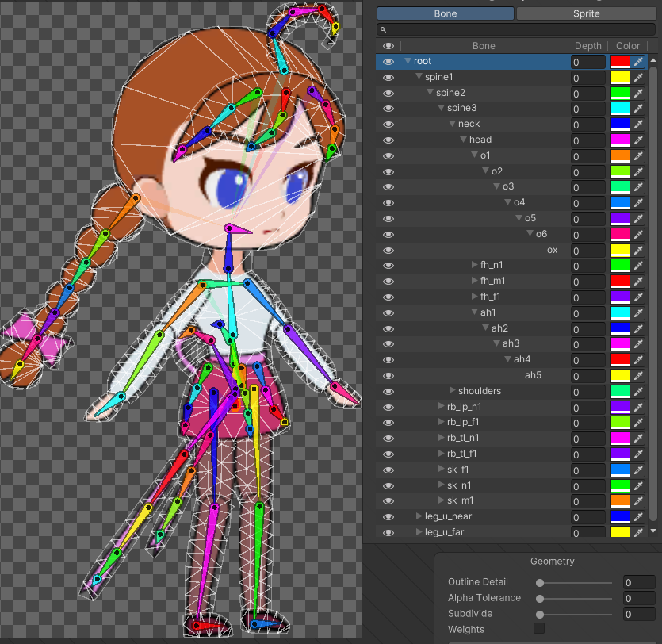Open the color editor icon for sk_m1

click(638, 500)
